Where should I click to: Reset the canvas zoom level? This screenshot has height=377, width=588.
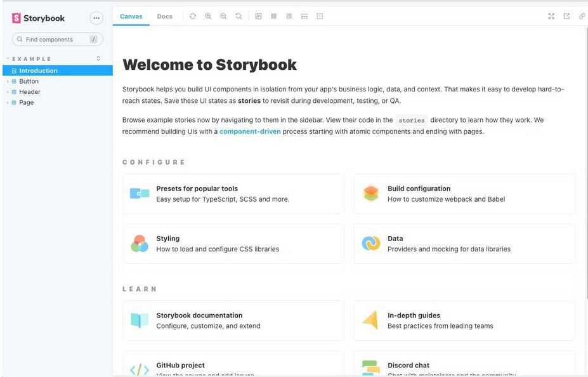point(237,15)
